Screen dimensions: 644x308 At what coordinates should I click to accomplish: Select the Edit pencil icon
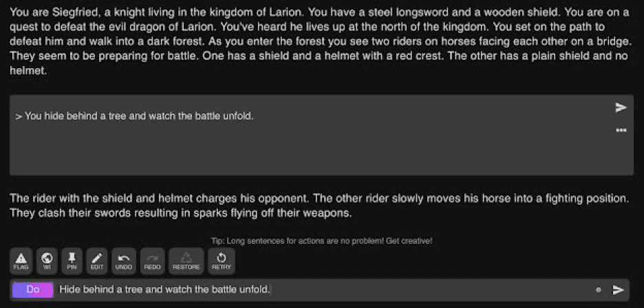(97, 261)
